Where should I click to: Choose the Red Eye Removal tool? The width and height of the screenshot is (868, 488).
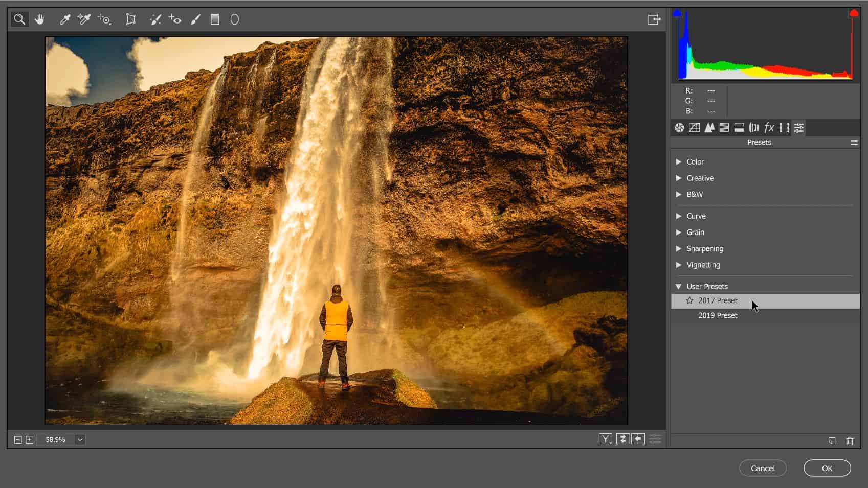coord(175,19)
